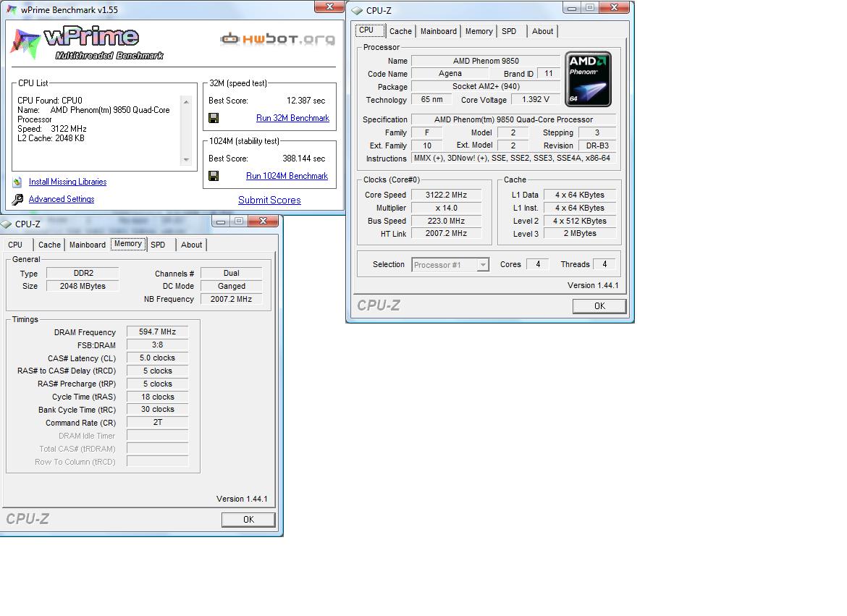This screenshot has width=847, height=616.
Task: Click the HT Link value 2007.2 MHz
Action: [446, 233]
